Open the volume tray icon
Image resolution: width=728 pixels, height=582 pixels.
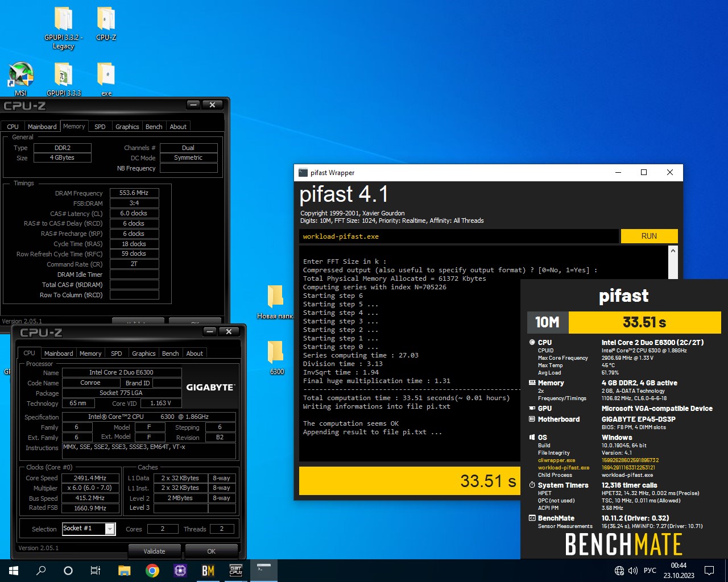[x=633, y=571]
